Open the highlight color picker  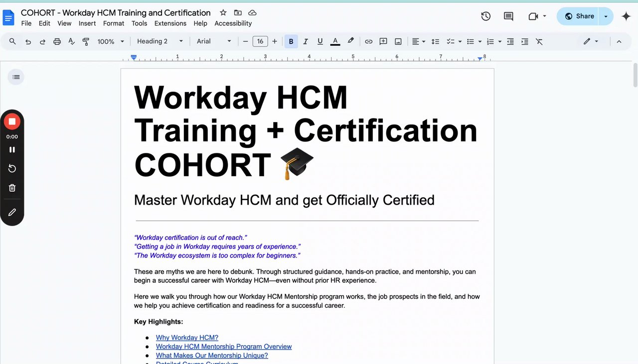tap(350, 41)
